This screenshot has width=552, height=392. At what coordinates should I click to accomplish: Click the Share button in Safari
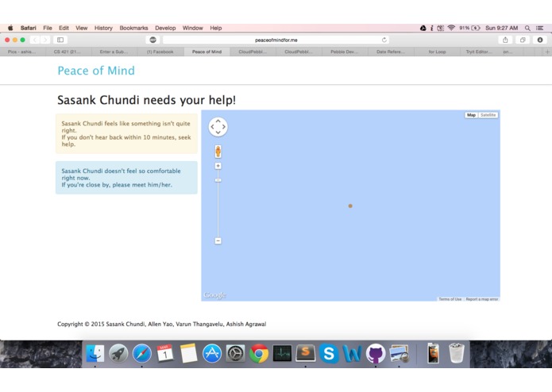tap(505, 40)
